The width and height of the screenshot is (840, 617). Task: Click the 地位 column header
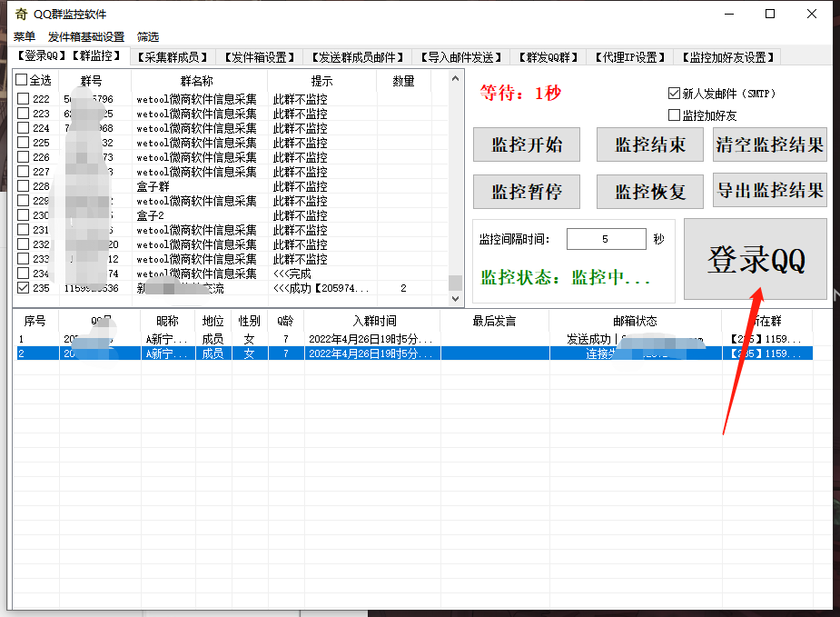212,321
